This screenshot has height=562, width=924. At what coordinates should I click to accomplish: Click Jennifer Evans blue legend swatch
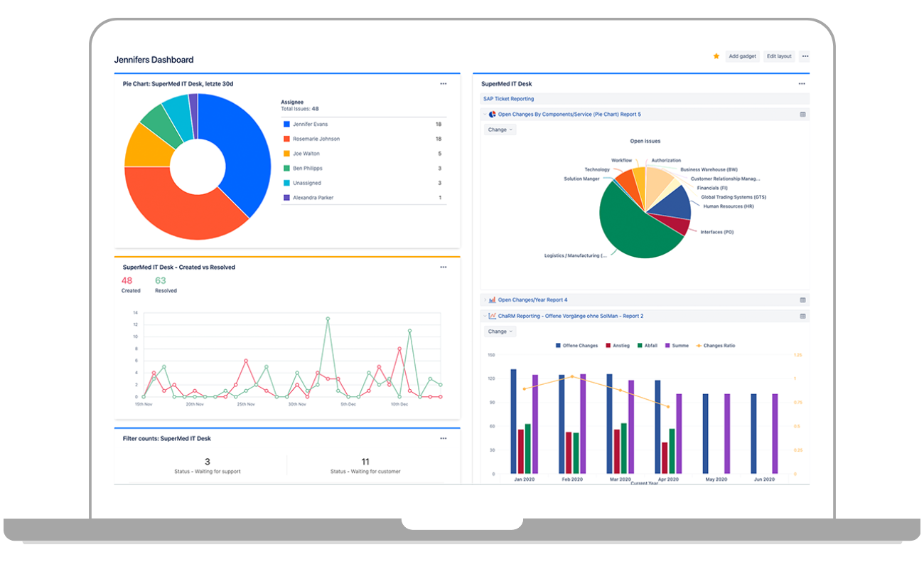(x=286, y=124)
